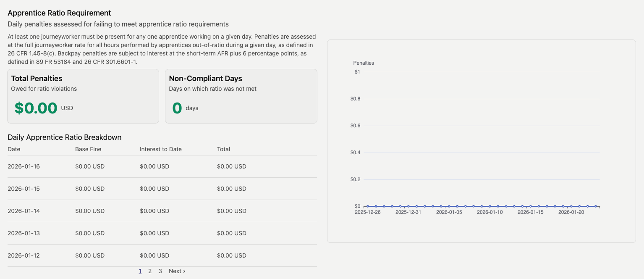Click the last data point on the chart line
The width and height of the screenshot is (644, 279).
point(595,206)
